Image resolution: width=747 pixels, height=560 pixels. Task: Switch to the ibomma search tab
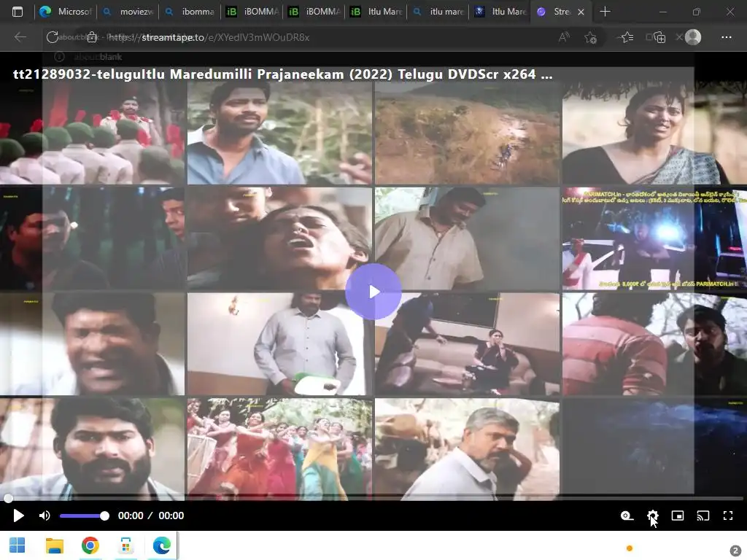(190, 12)
